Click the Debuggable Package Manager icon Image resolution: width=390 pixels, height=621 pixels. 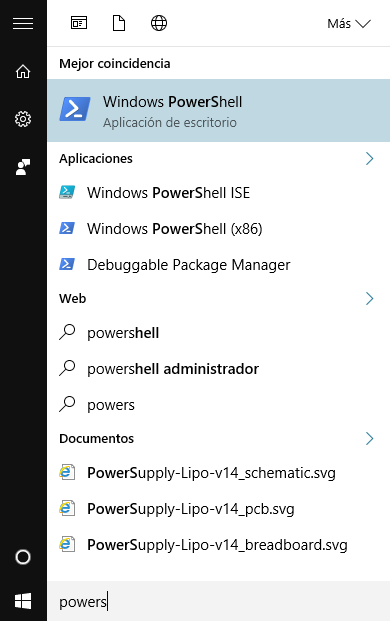[x=67, y=264]
